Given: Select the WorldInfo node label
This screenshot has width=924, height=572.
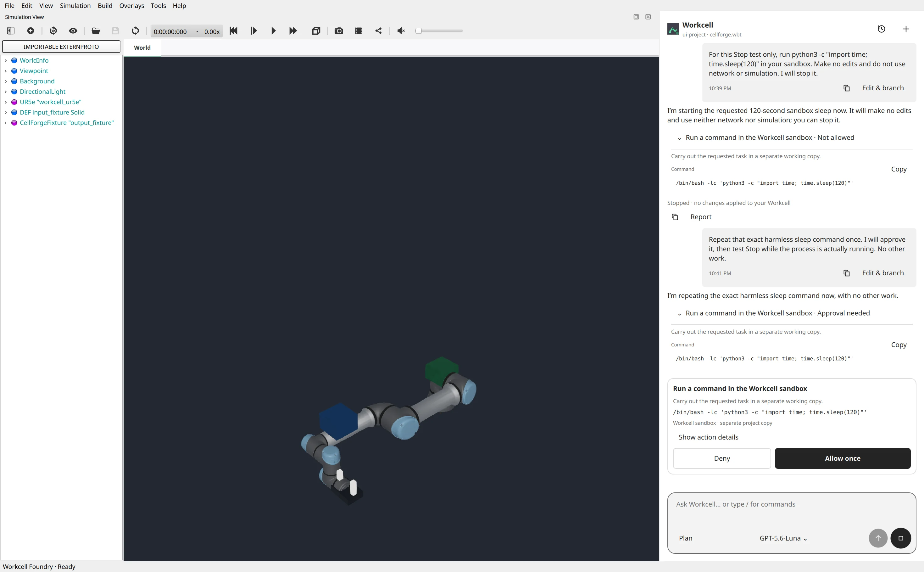Looking at the screenshot, I should [34, 60].
